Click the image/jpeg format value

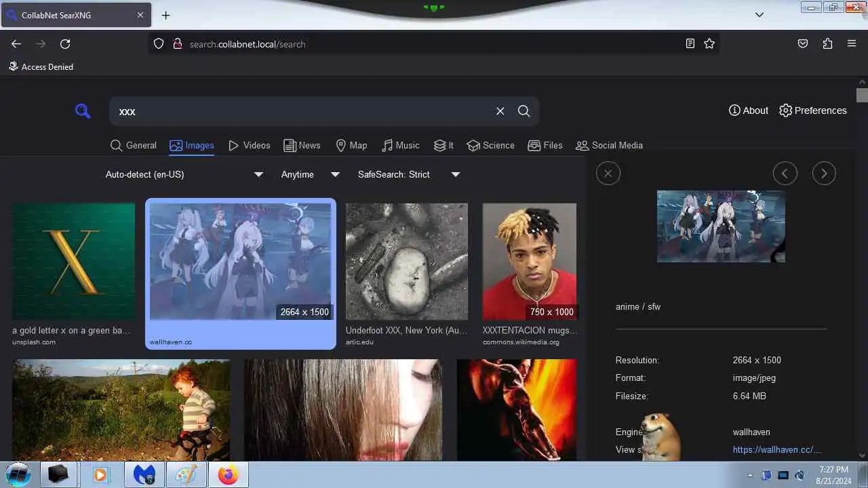tap(754, 378)
